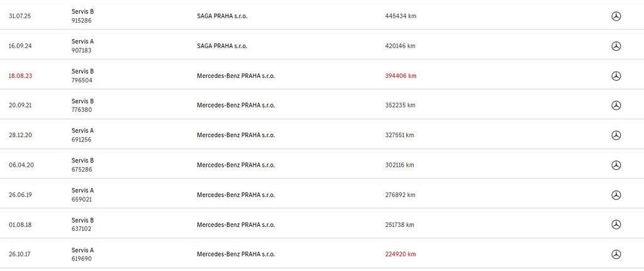Image resolution: width=644 pixels, height=271 pixels.
Task: Open Mercedes icon for the 28.12.20 record
Action: tap(616, 135)
